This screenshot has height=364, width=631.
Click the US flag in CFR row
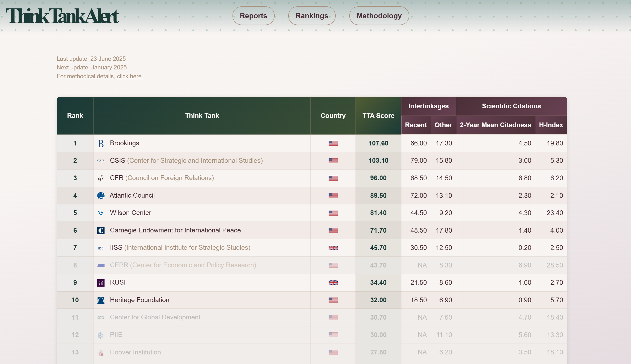click(333, 178)
